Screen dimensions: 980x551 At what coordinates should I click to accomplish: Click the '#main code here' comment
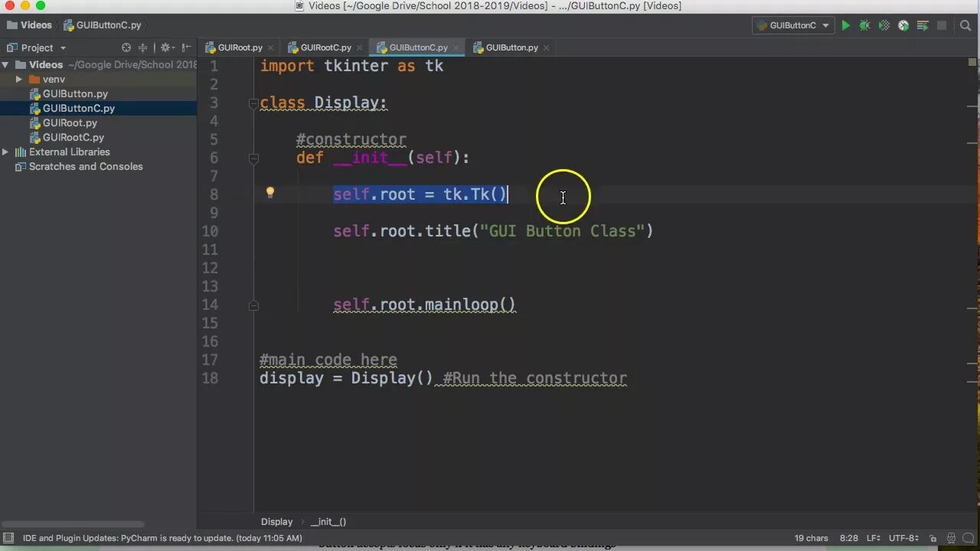click(328, 360)
